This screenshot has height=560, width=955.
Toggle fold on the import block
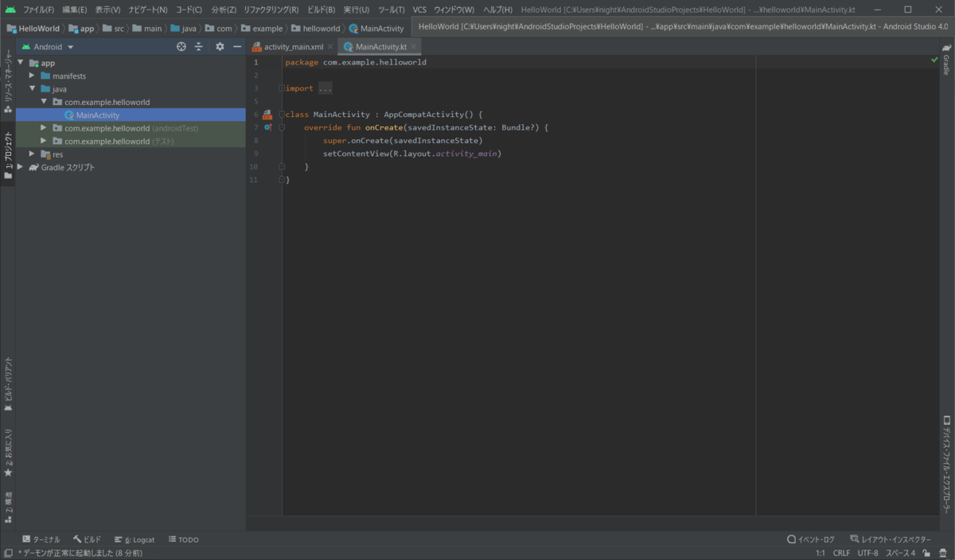point(282,88)
